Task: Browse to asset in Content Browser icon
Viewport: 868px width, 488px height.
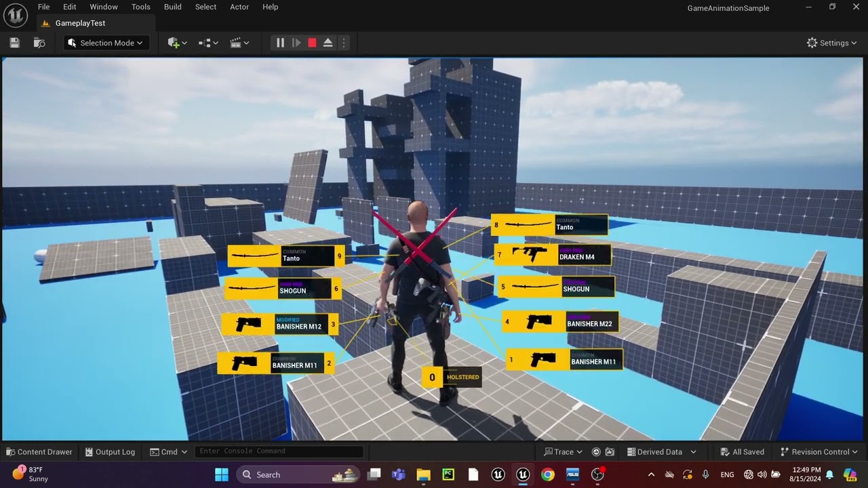Action: click(39, 43)
